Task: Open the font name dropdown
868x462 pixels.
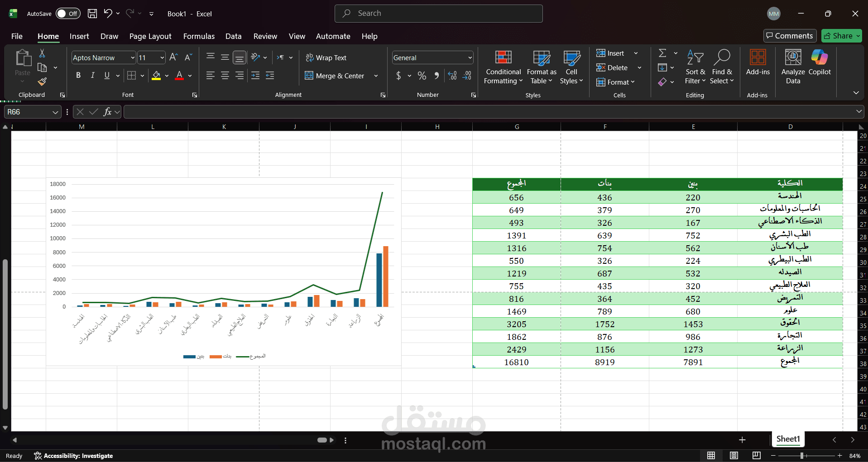Action: pyautogui.click(x=133, y=58)
